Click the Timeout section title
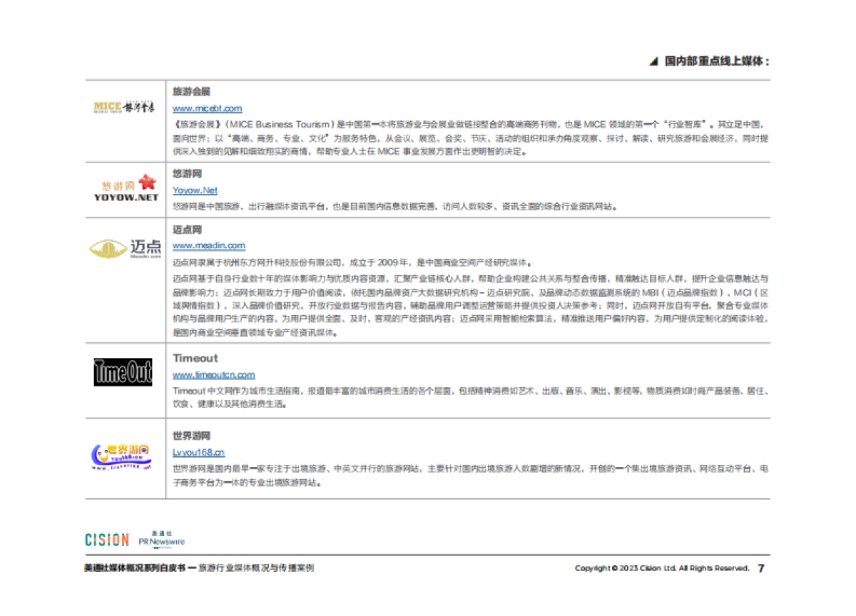The image size is (856, 616). [x=196, y=359]
